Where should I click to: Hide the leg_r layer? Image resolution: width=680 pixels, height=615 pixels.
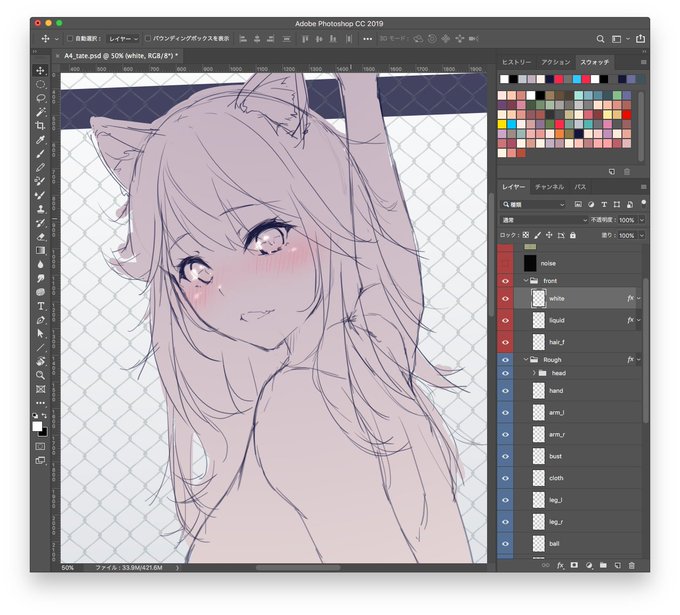505,522
